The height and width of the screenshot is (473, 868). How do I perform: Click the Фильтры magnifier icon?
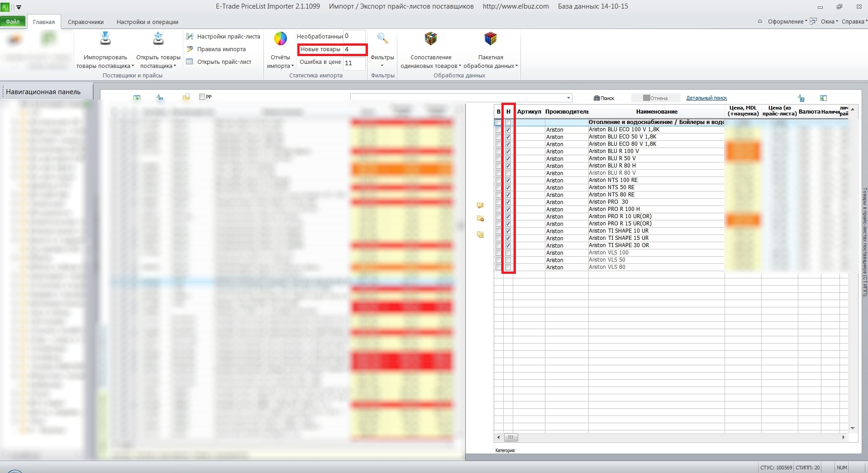click(x=382, y=38)
